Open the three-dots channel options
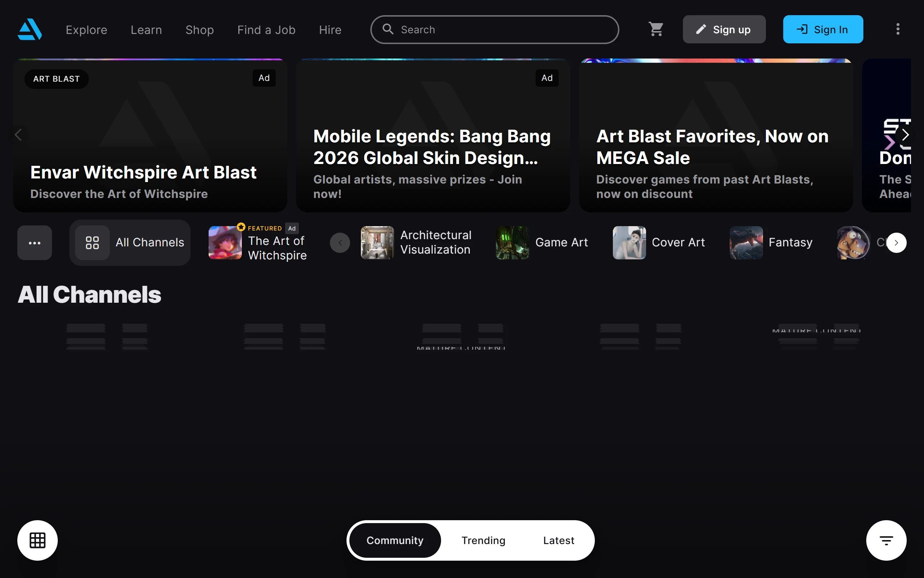 [35, 243]
